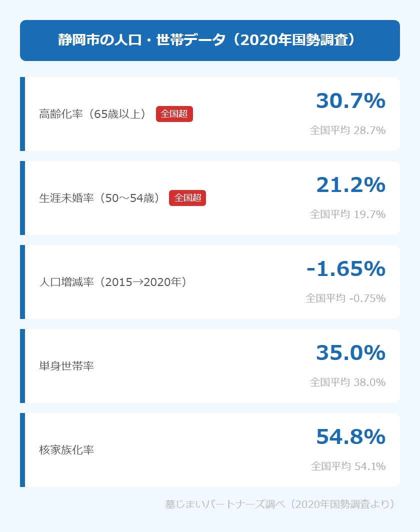Select the 21.2% value
The height and width of the screenshot is (532, 420).
coord(350,185)
